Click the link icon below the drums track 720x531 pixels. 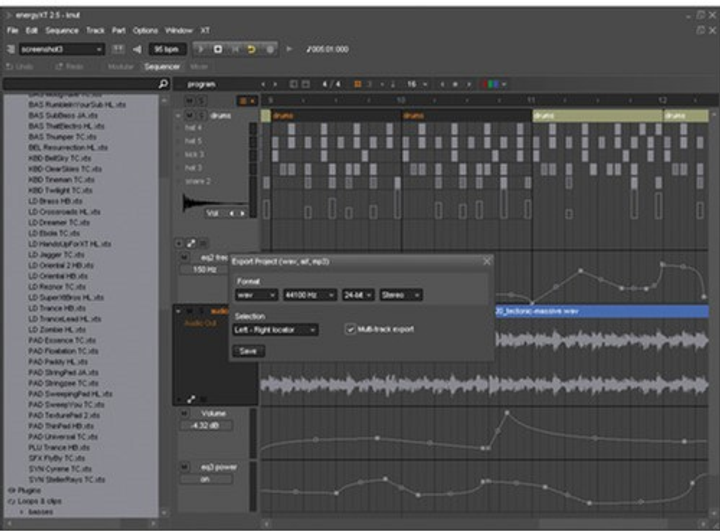191,243
